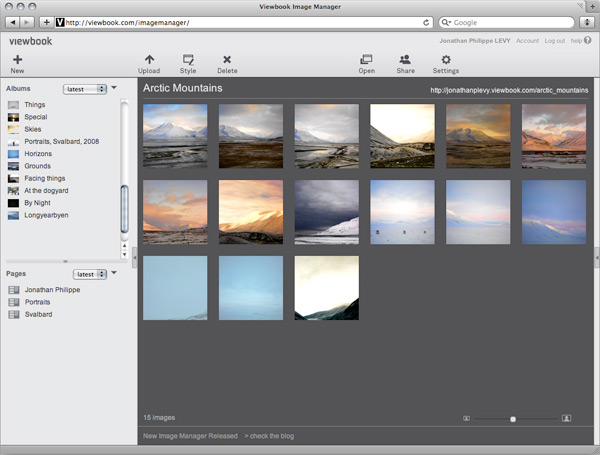600x455 pixels.
Task: Open Albums sort 'latest' dropdown
Action: [x=85, y=89]
